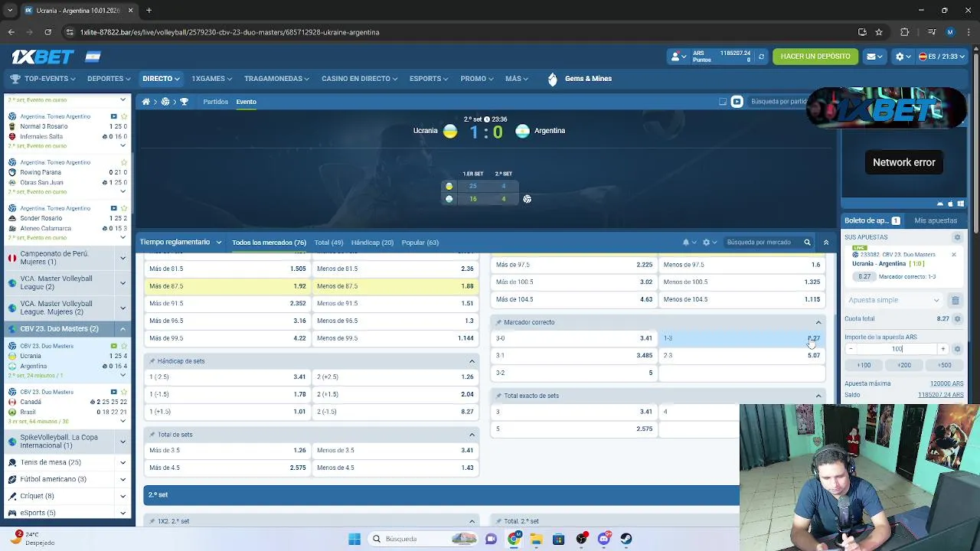Click Partidos breadcrumb link
Viewport: 980px width, 551px height.
click(x=216, y=102)
